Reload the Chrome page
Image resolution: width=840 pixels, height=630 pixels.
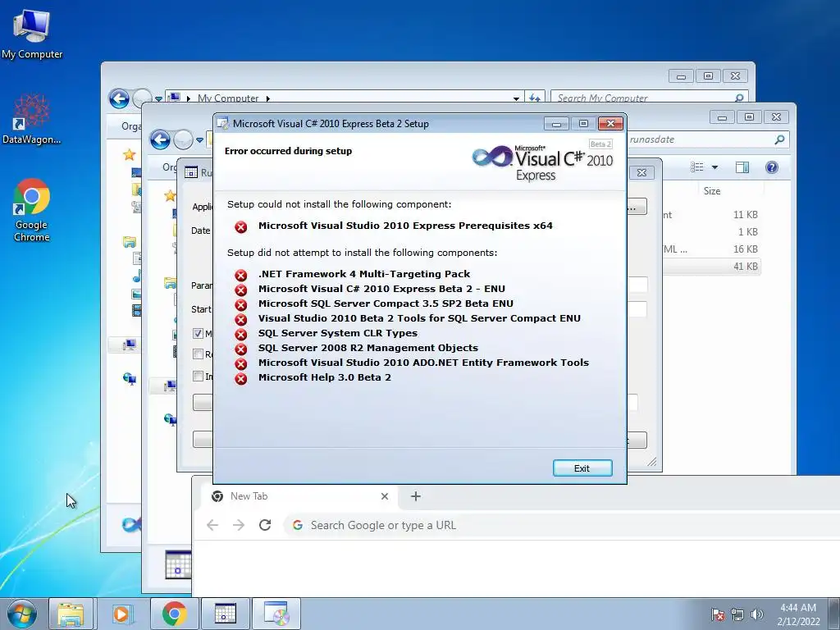(x=265, y=525)
